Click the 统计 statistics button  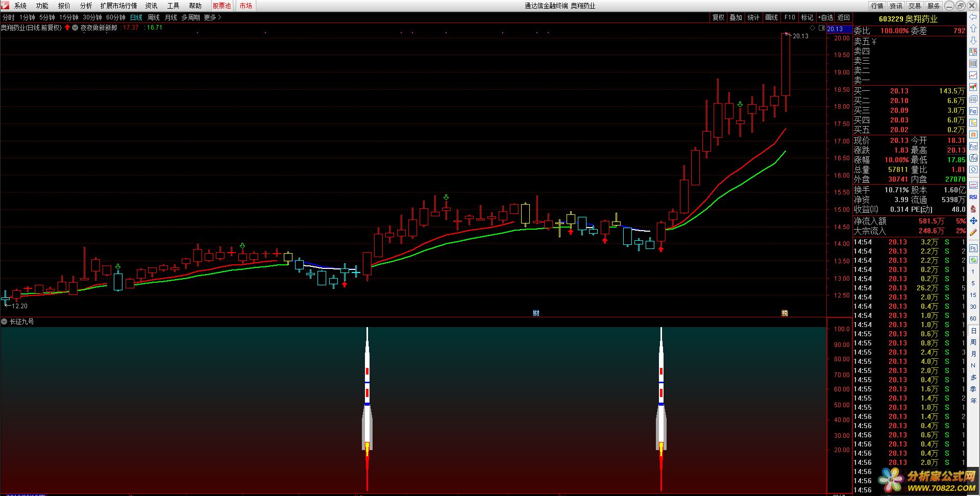point(754,17)
